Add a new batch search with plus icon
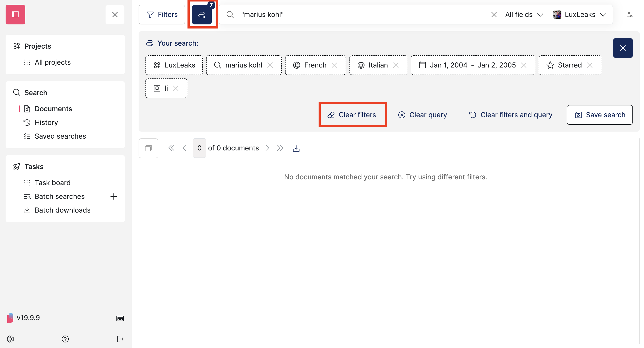This screenshot has height=348, width=644. [x=114, y=196]
